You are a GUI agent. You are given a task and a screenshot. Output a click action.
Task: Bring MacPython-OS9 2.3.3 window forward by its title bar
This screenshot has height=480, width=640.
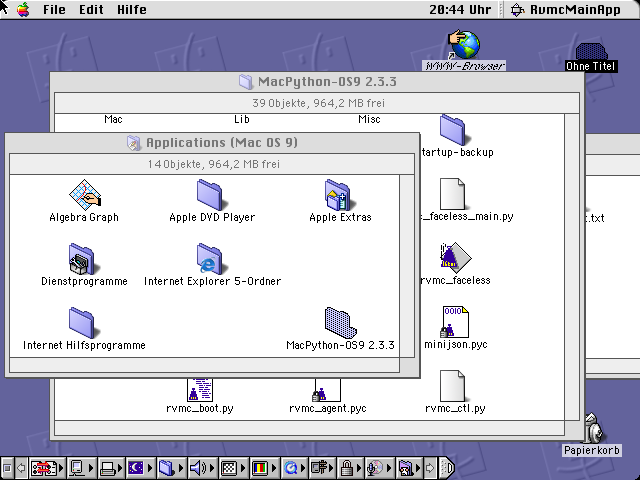click(317, 82)
